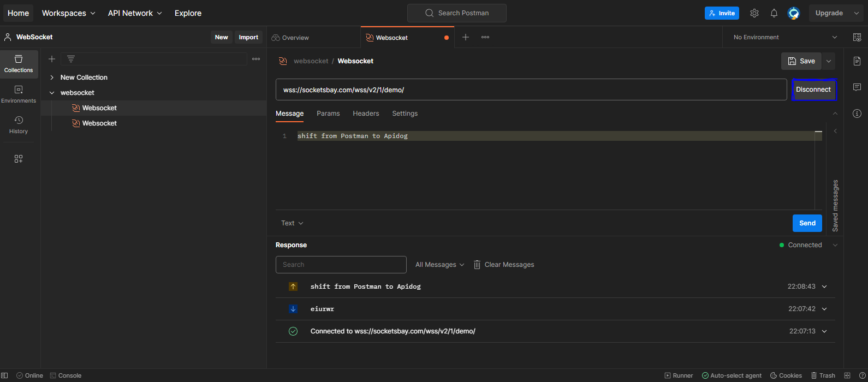Click the Import button

(x=248, y=37)
